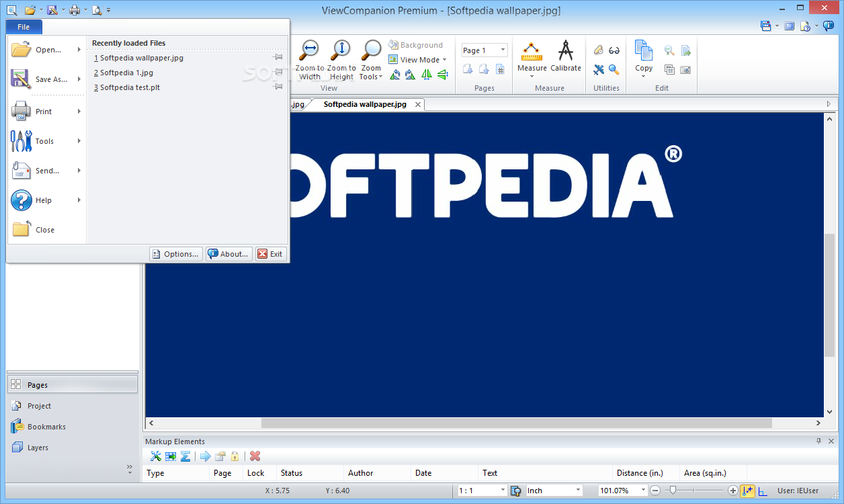Image resolution: width=844 pixels, height=504 pixels.
Task: Click the sigma summary icon in Markup Elements
Action: point(185,456)
